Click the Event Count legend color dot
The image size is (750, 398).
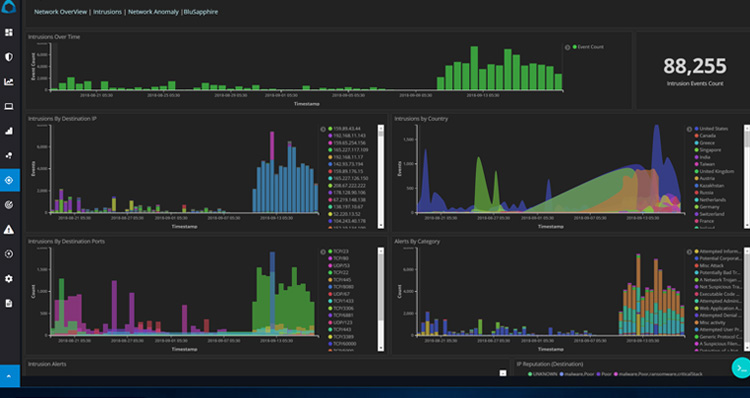click(574, 47)
